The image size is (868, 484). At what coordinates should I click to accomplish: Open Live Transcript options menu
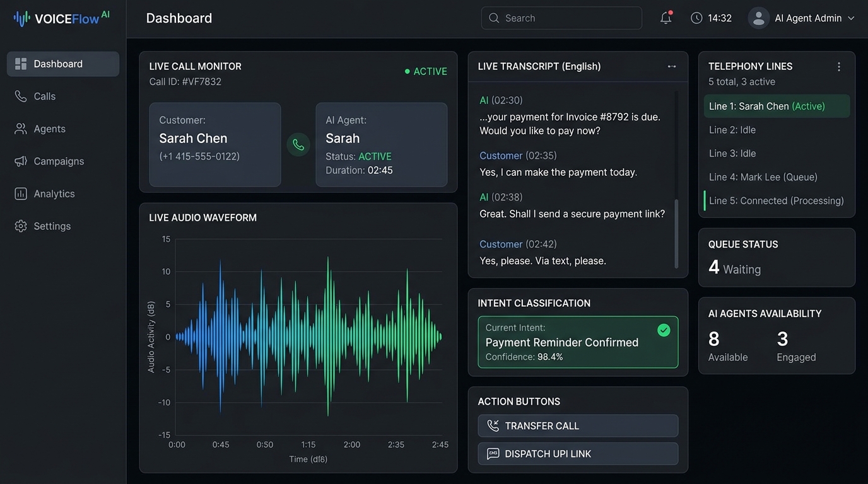point(672,66)
